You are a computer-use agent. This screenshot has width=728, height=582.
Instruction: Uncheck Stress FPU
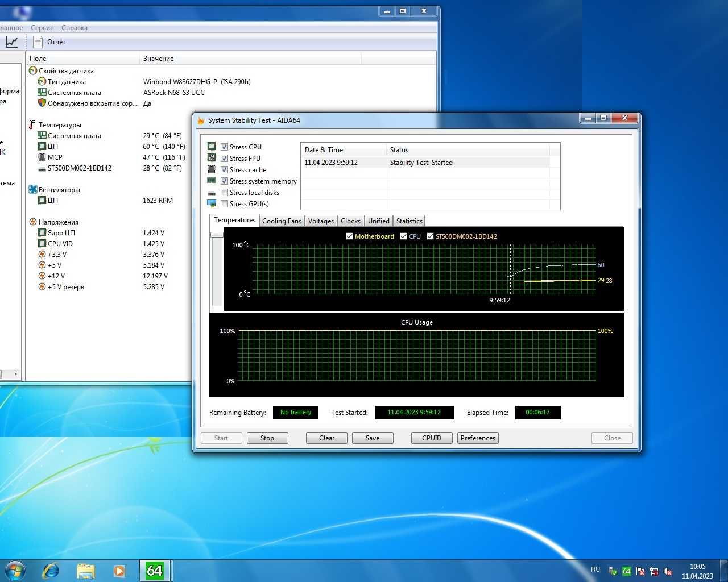click(x=224, y=158)
